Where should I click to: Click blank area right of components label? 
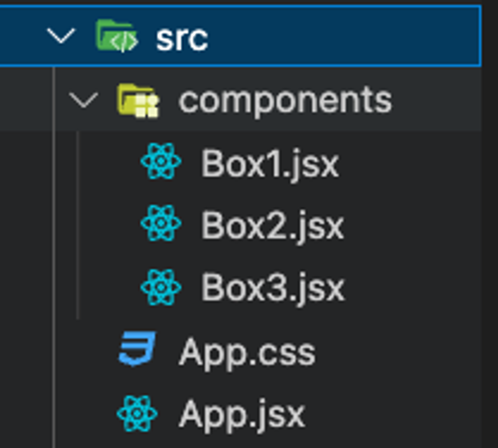tap(436, 100)
